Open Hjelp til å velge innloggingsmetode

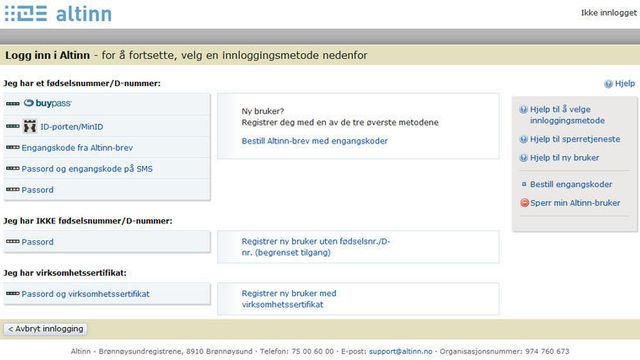point(567,115)
